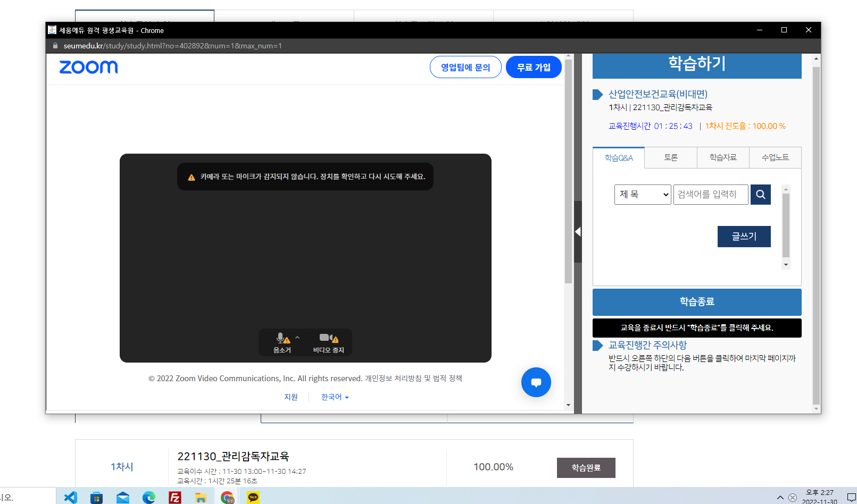Click the search keyword input field
This screenshot has width=857, height=504.
(710, 195)
